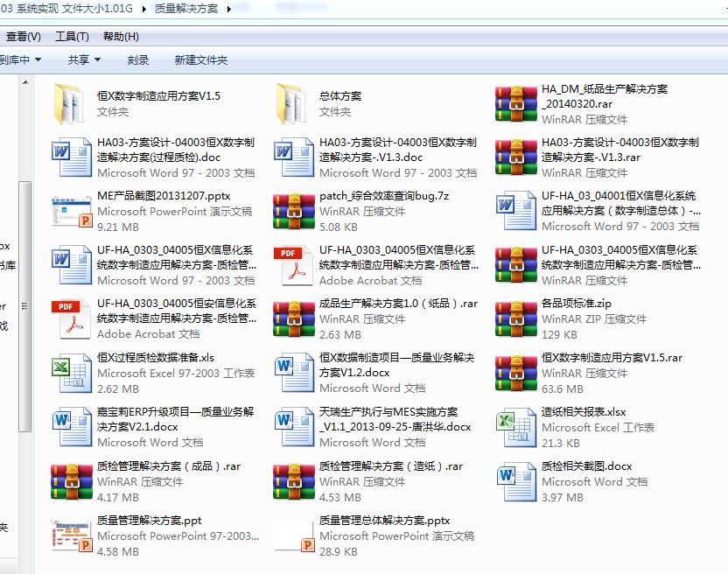The width and height of the screenshot is (728, 574).
Task: Open the 查看(V) menu
Action: click(24, 36)
